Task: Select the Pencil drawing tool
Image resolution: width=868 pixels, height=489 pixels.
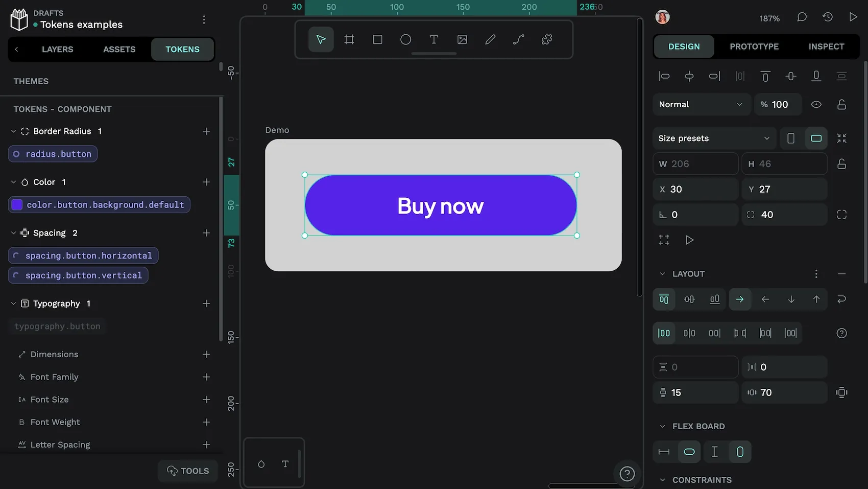Action: pos(490,39)
